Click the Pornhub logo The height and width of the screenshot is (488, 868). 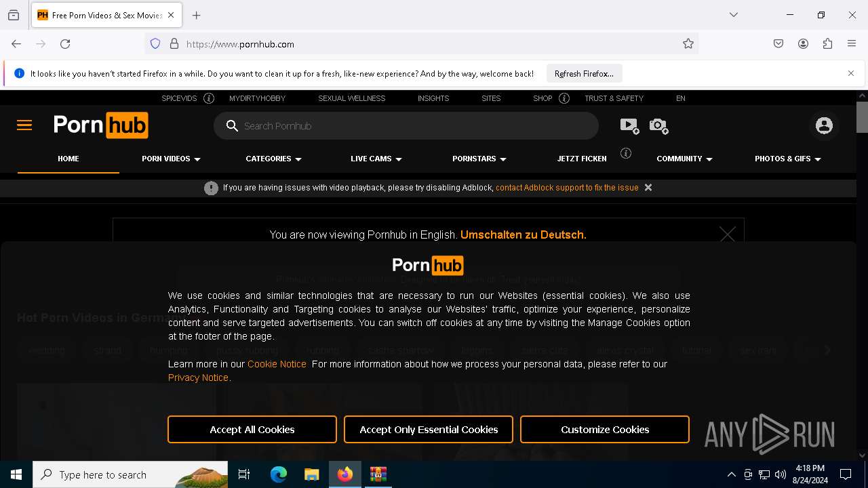click(100, 125)
